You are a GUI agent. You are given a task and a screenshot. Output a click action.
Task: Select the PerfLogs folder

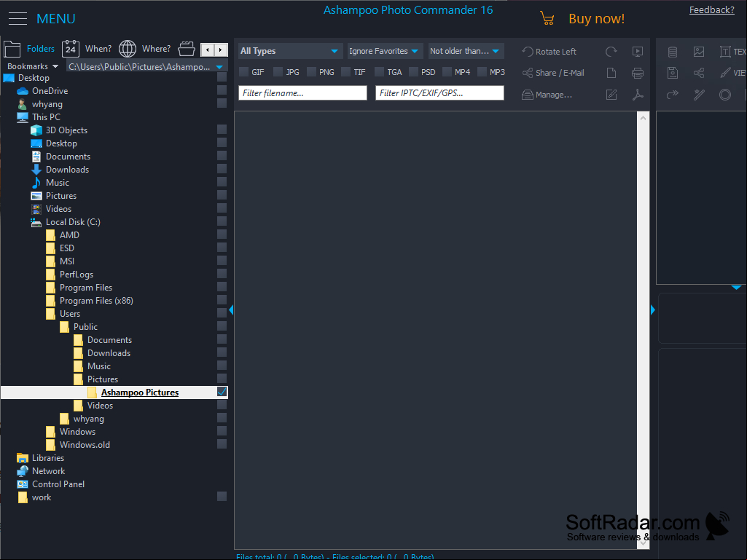77,275
